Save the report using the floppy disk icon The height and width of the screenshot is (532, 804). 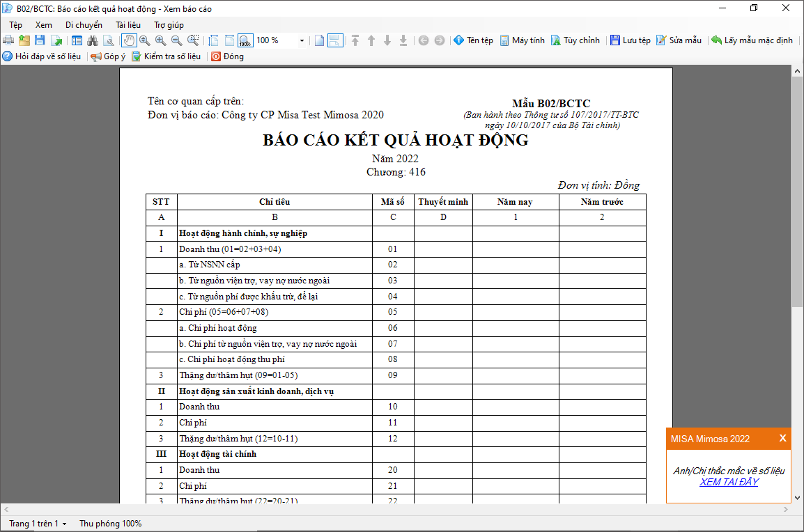pyautogui.click(x=40, y=40)
